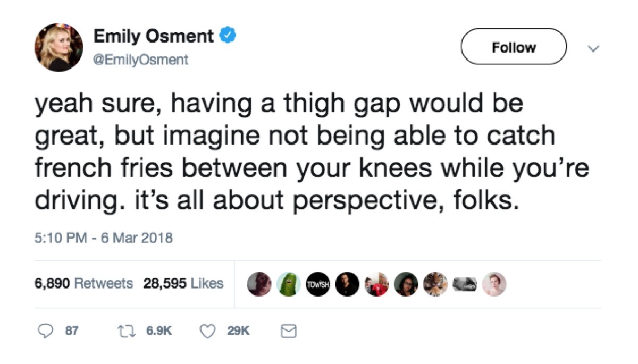The width and height of the screenshot is (638, 364).
Task: Like the tweet with the heart icon
Action: point(208,331)
